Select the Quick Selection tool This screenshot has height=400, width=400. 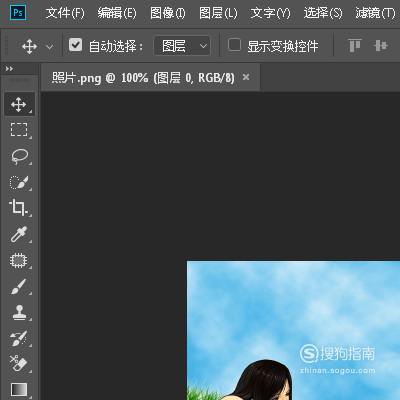point(19,182)
